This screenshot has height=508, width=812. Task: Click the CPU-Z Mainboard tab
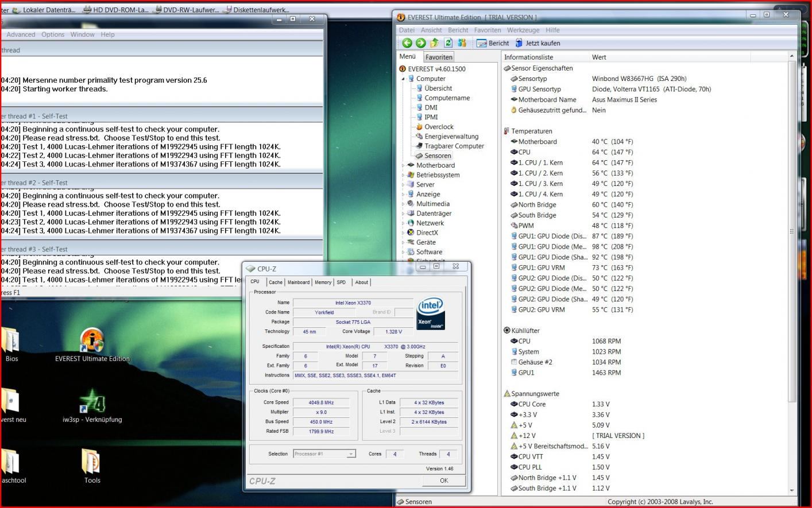[299, 282]
